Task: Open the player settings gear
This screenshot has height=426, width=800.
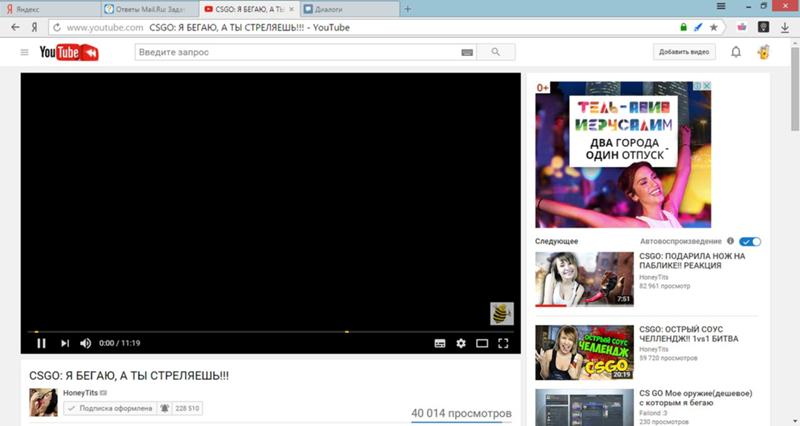Action: click(461, 343)
